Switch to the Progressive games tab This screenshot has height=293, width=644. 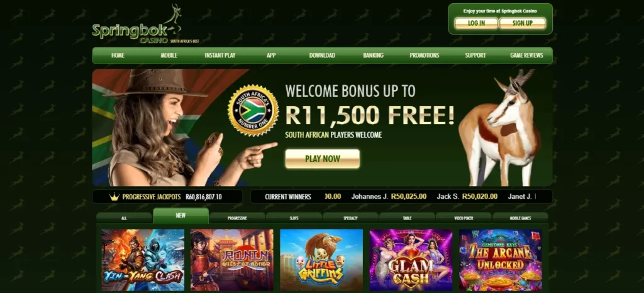click(x=237, y=218)
